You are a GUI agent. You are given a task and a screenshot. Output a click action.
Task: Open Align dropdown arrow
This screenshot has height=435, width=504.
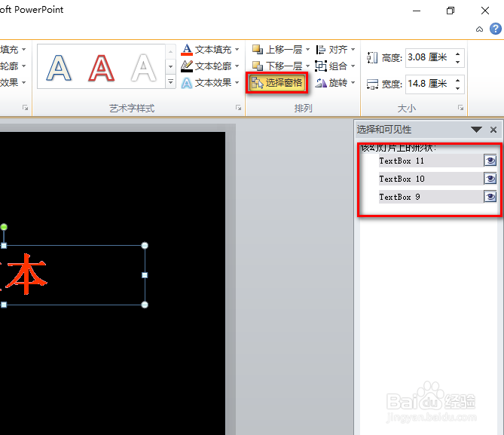pyautogui.click(x=353, y=50)
